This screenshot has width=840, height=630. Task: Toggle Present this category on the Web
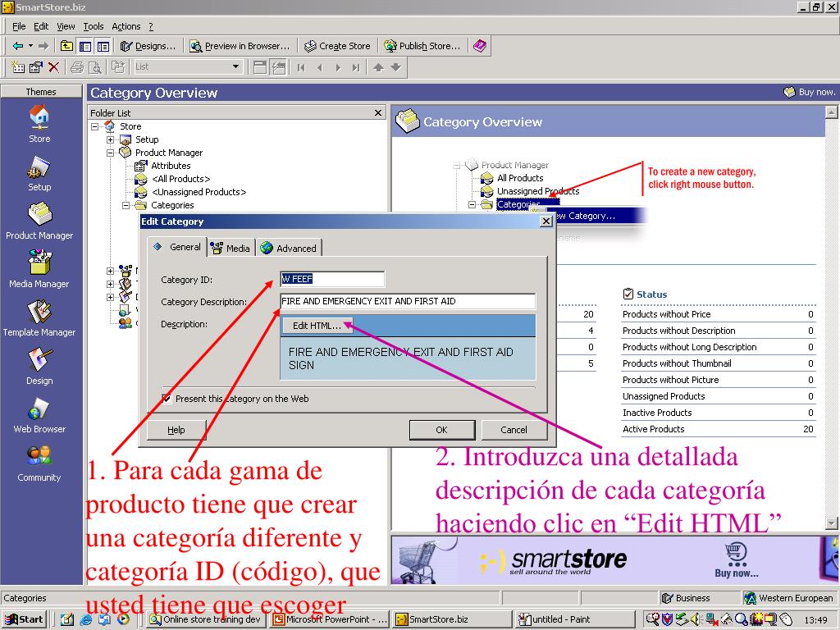(x=167, y=399)
